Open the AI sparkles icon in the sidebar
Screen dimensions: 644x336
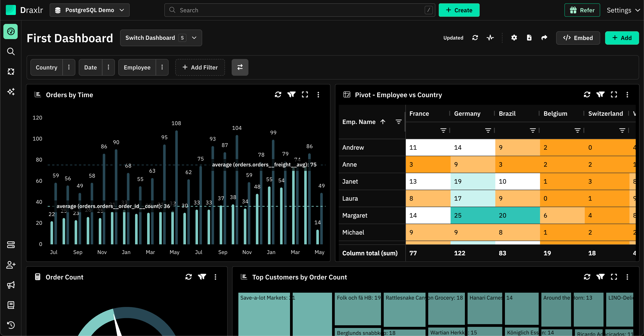(x=11, y=92)
